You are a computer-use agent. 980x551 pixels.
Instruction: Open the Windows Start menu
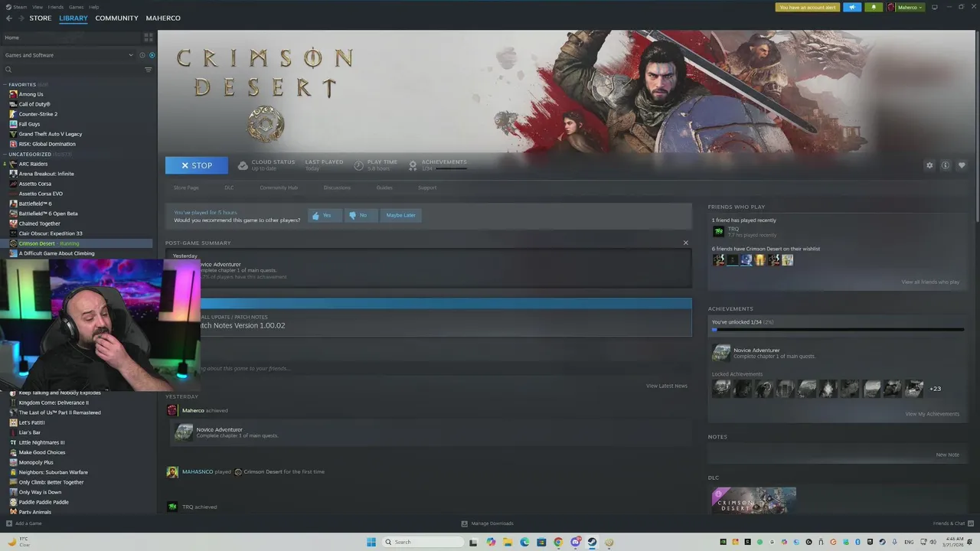pyautogui.click(x=371, y=542)
